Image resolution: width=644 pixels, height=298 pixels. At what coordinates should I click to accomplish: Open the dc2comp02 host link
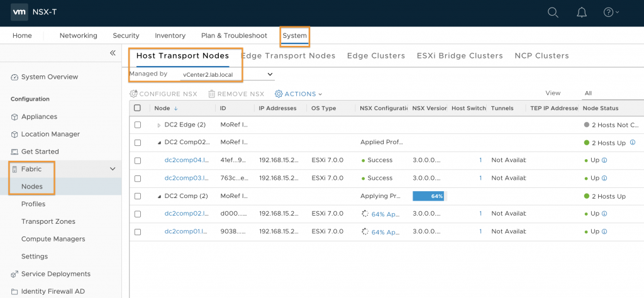[186, 214]
